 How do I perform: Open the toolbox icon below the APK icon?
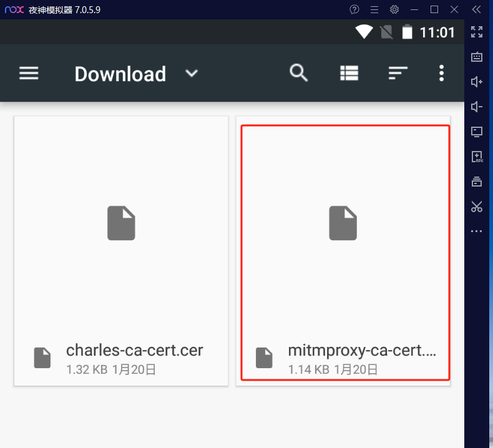pyautogui.click(x=477, y=182)
